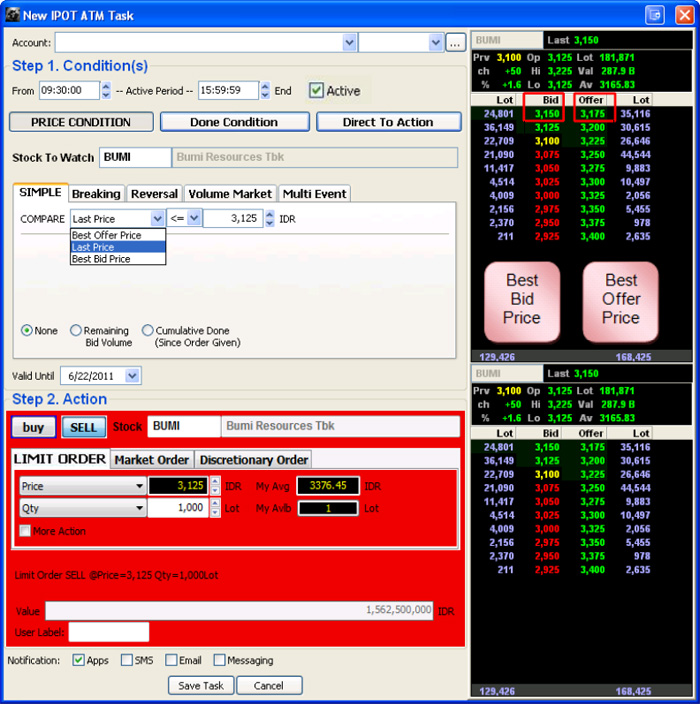Select the None radio button
Image resolution: width=700 pixels, height=704 pixels.
click(27, 330)
